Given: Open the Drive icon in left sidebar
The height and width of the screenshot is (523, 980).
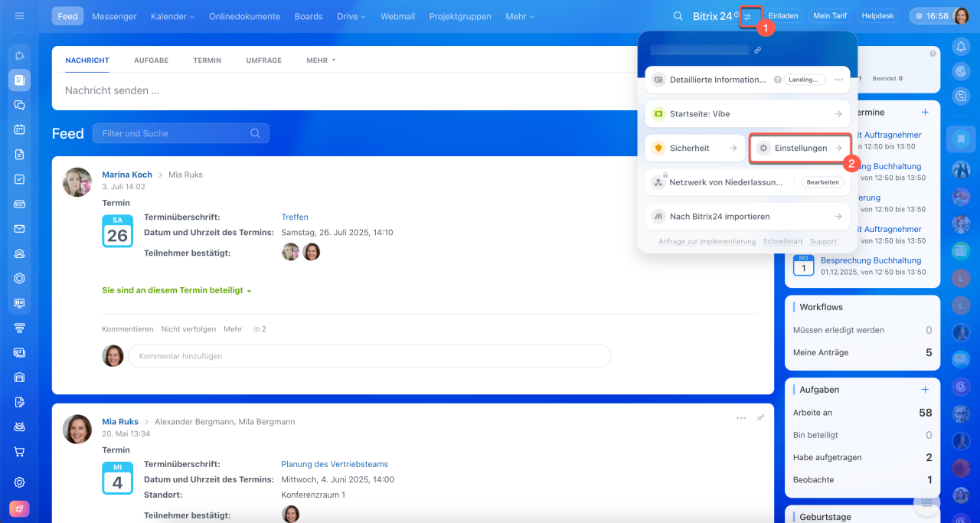Looking at the screenshot, I should tap(20, 204).
